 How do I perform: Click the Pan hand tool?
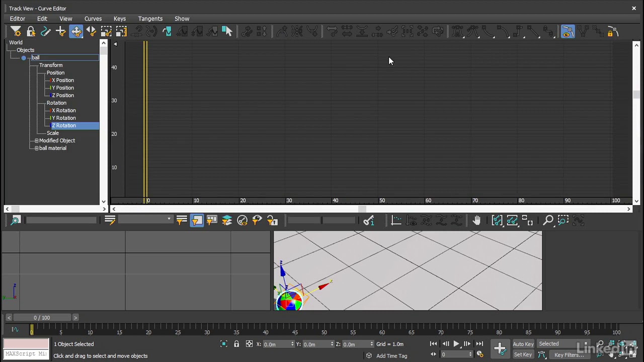[476, 220]
